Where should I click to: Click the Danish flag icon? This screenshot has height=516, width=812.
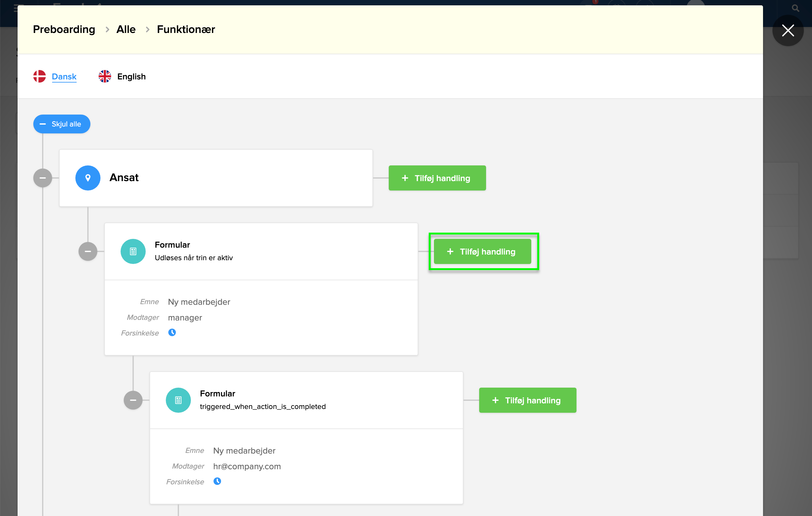coord(40,76)
